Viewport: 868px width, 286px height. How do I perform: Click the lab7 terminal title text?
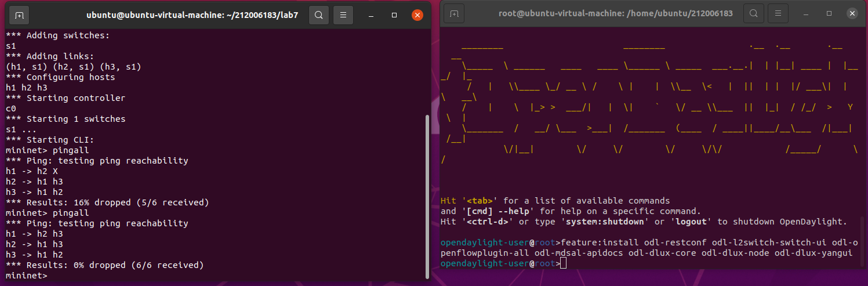click(x=192, y=15)
